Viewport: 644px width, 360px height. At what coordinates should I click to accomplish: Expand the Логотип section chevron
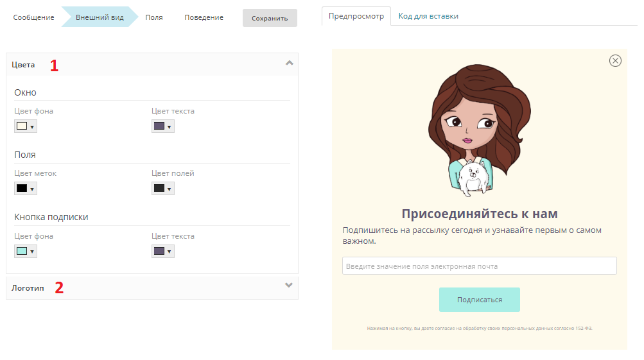click(x=289, y=286)
